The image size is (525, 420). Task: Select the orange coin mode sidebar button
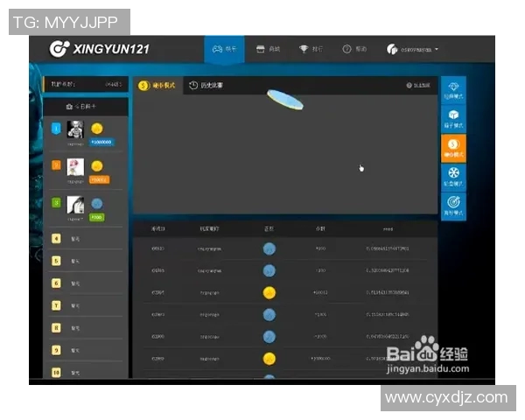coord(453,149)
